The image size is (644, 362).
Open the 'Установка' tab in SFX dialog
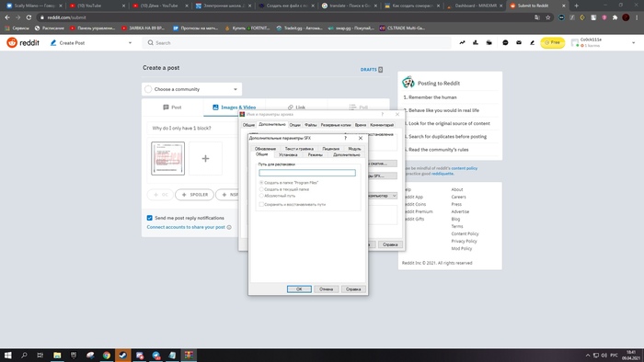coord(288,155)
